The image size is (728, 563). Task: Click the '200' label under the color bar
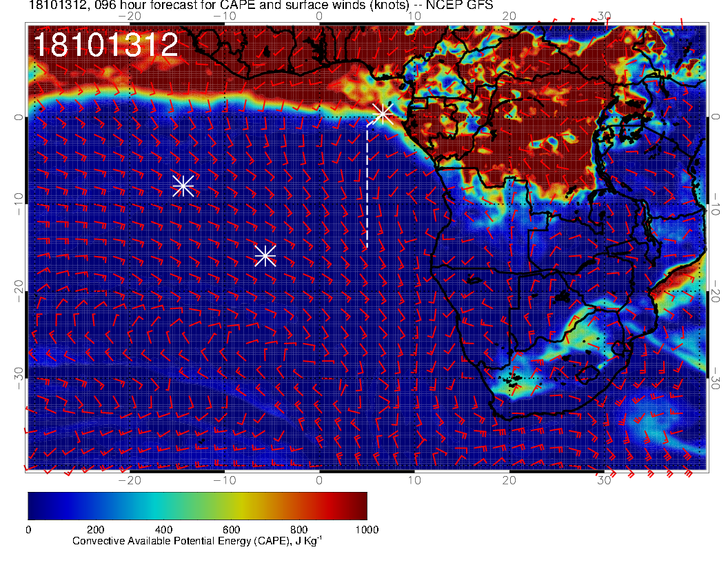pyautogui.click(x=96, y=530)
